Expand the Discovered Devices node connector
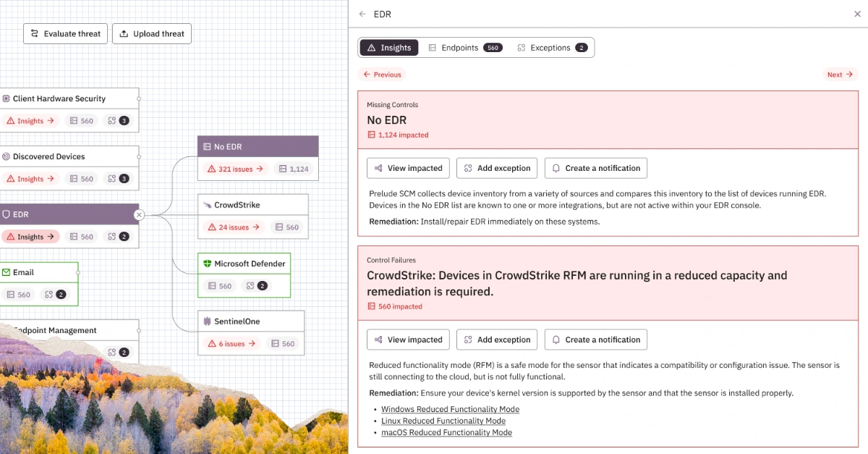868x454 pixels. [139, 156]
